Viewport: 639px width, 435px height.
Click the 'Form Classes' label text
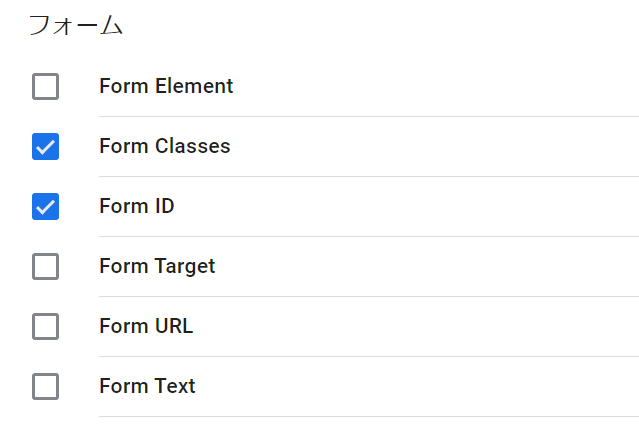tap(165, 147)
